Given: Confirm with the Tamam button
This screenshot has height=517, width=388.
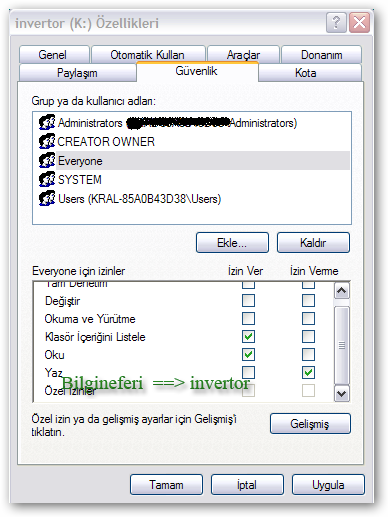Looking at the screenshot, I should pos(166,485).
